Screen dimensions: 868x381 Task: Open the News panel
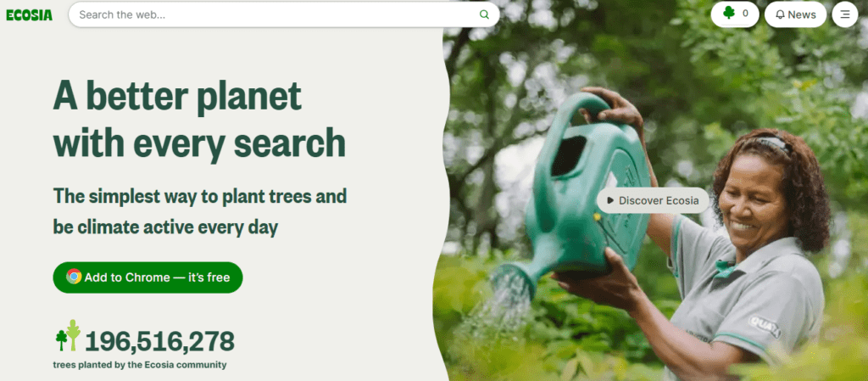point(795,15)
